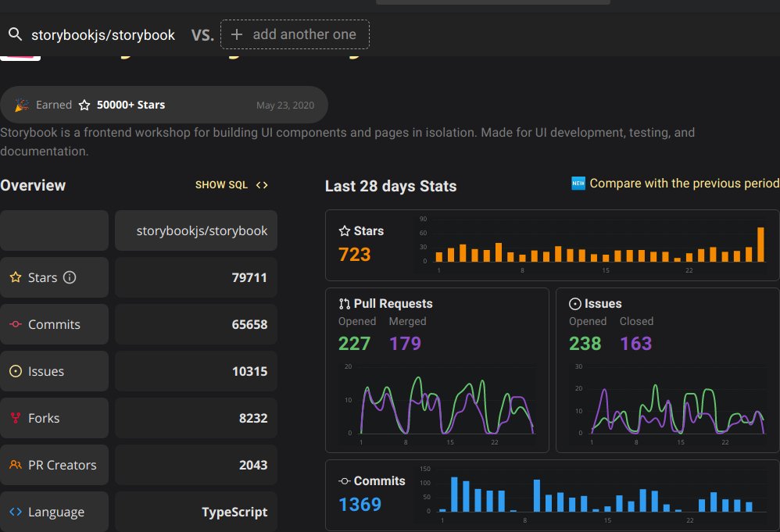Click the Forks row fork icon

click(x=16, y=418)
